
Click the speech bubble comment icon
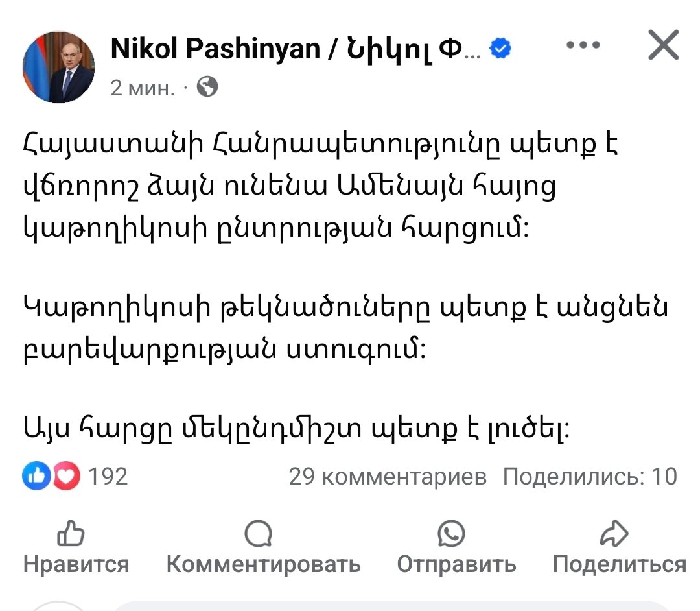coord(259,533)
